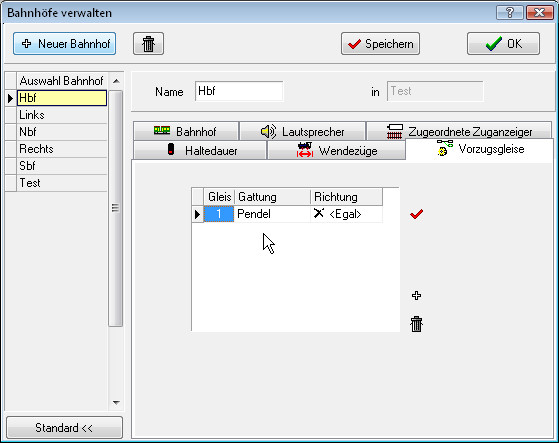Viewport: 559px width, 443px height.
Task: Add a new preferred track with the plus icon
Action: click(x=416, y=295)
